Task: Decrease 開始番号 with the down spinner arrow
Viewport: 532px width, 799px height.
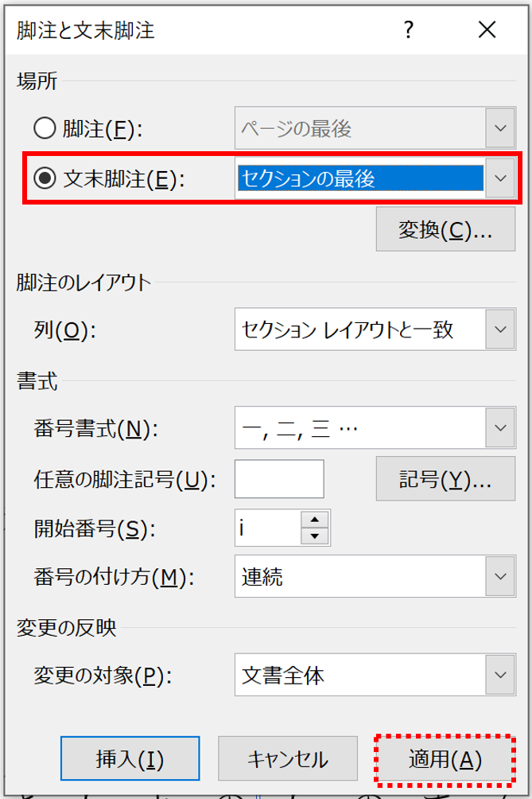Action: click(315, 536)
